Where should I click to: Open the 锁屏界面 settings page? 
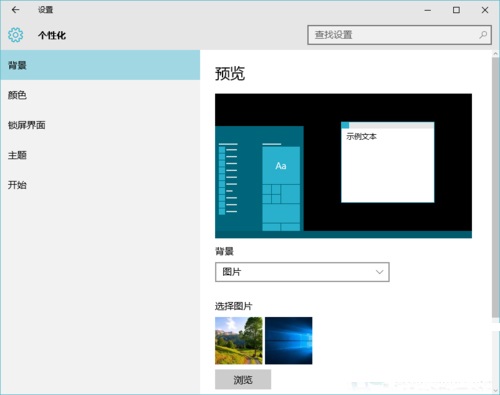[100, 125]
